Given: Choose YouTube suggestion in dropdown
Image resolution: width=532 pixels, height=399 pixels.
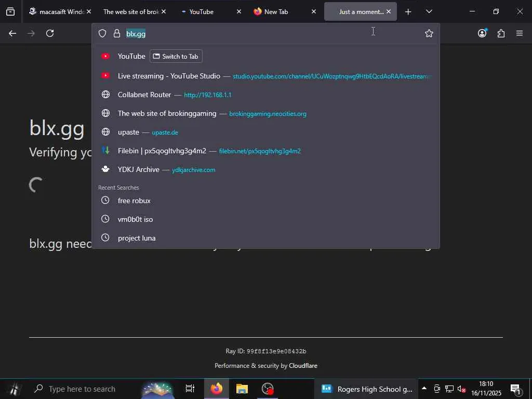Looking at the screenshot, I should point(265,56).
